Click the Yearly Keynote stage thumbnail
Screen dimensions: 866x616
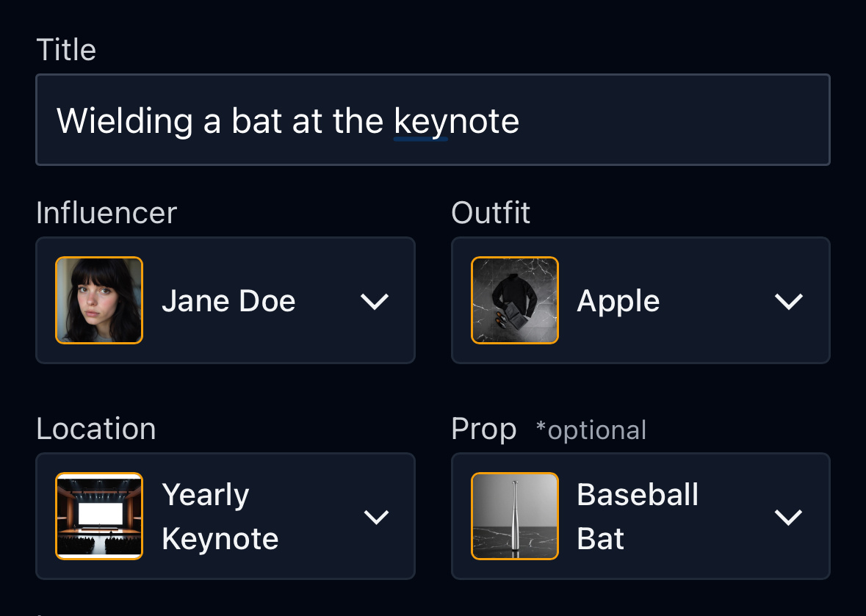99,516
